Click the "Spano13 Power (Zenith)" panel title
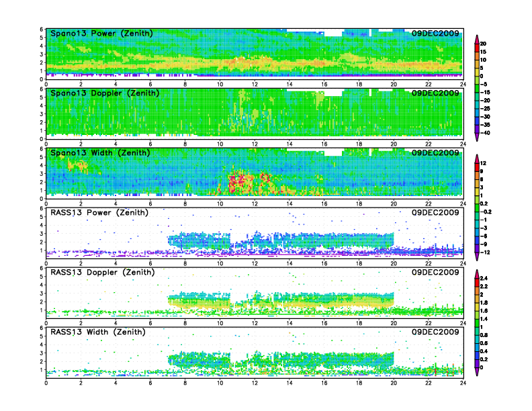 point(102,34)
